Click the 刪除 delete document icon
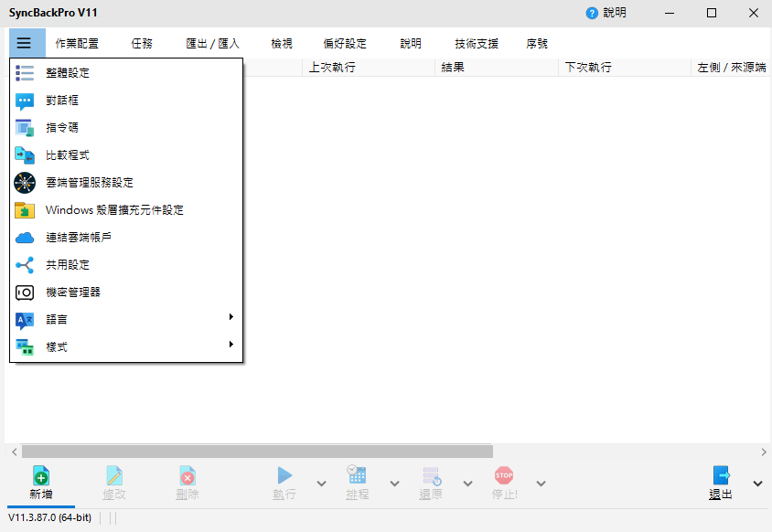Viewport: 772px width, 532px height. tap(188, 475)
